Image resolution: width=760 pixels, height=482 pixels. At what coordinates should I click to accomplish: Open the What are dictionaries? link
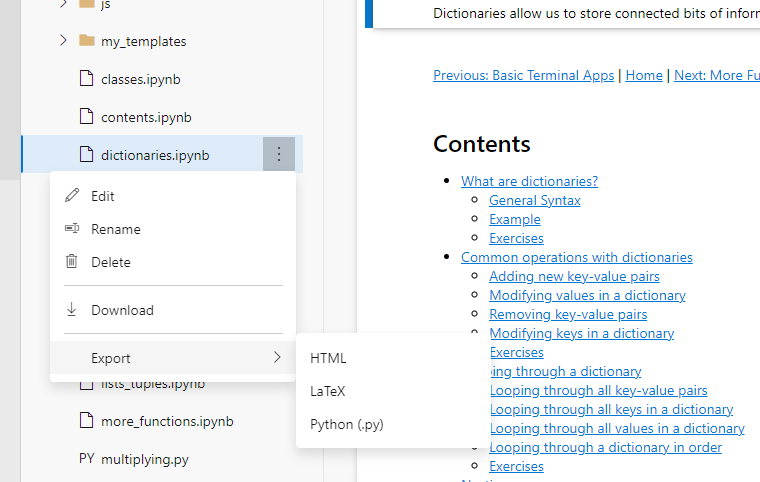coord(529,181)
